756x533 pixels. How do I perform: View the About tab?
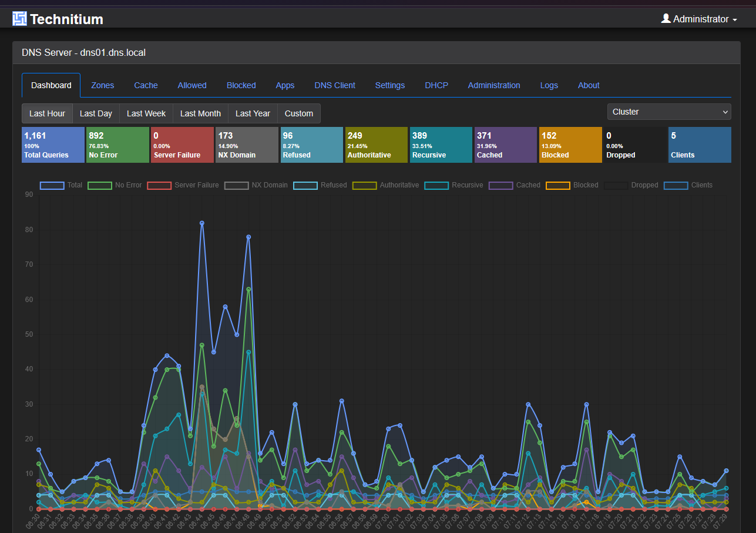pyautogui.click(x=589, y=85)
